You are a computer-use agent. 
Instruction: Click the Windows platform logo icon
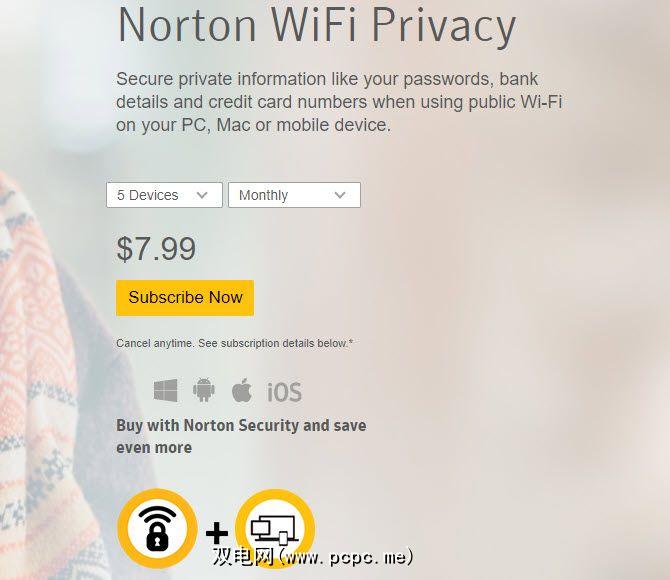click(165, 390)
